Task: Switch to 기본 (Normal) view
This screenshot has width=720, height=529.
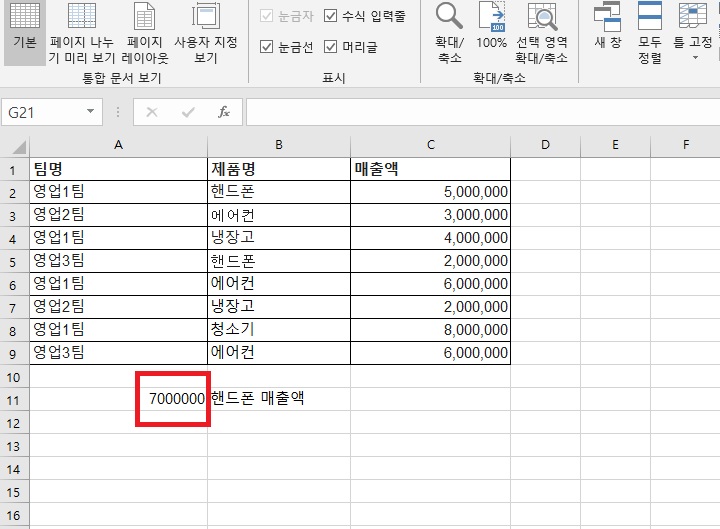Action: click(25, 31)
